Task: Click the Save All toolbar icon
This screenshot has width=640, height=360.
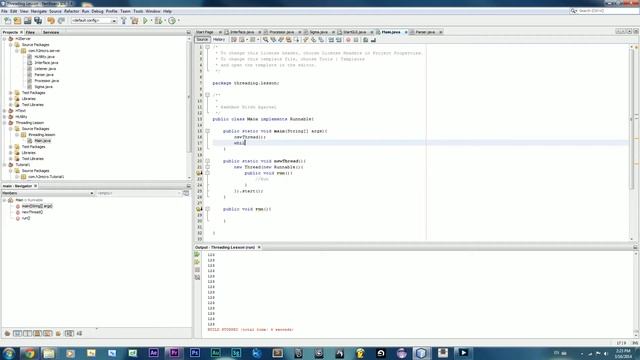Action: 38,20
